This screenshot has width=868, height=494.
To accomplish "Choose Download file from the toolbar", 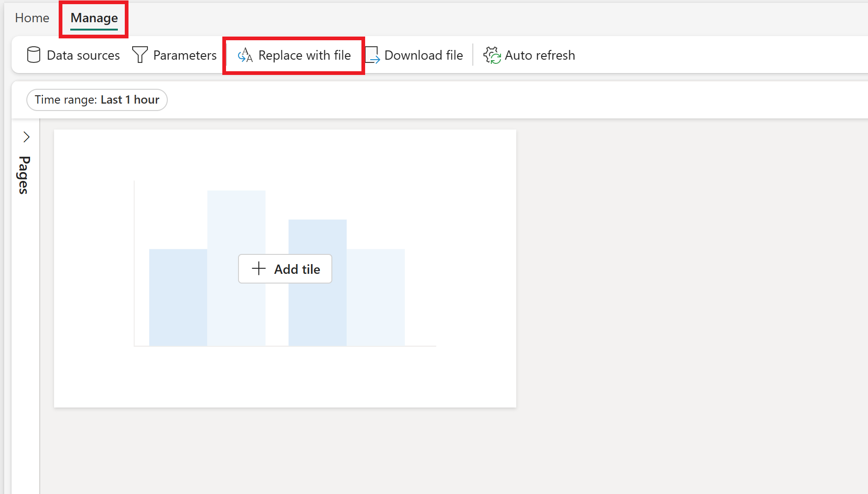I will click(414, 55).
